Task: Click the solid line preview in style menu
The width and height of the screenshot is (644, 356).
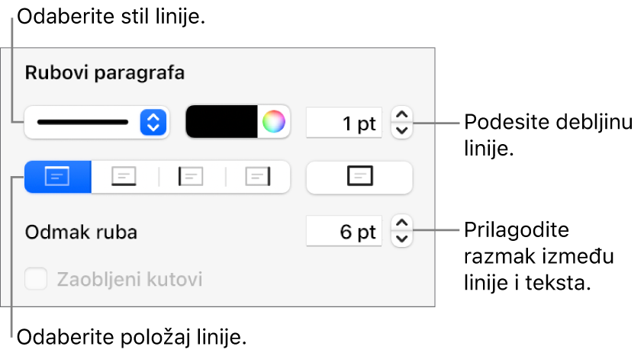Action: [82, 122]
